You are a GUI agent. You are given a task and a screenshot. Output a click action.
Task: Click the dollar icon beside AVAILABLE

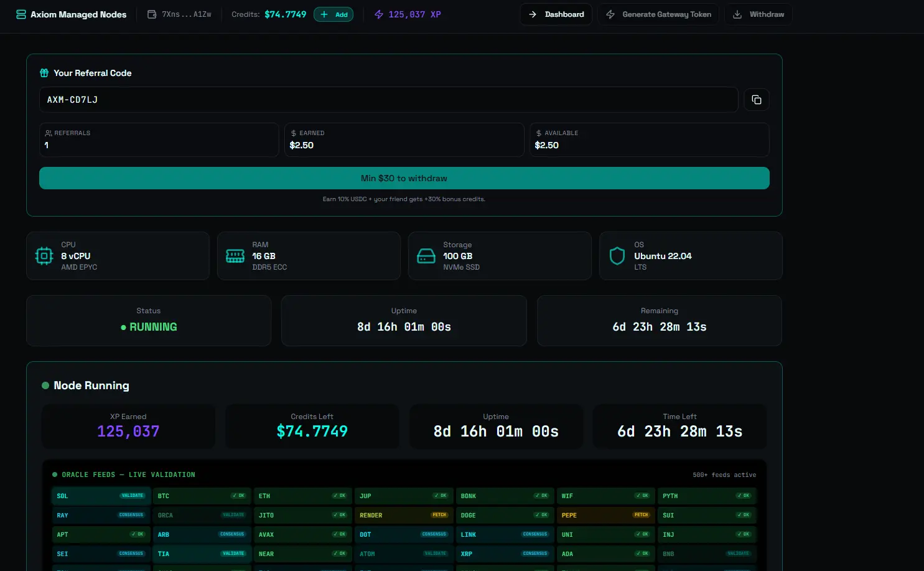point(539,133)
